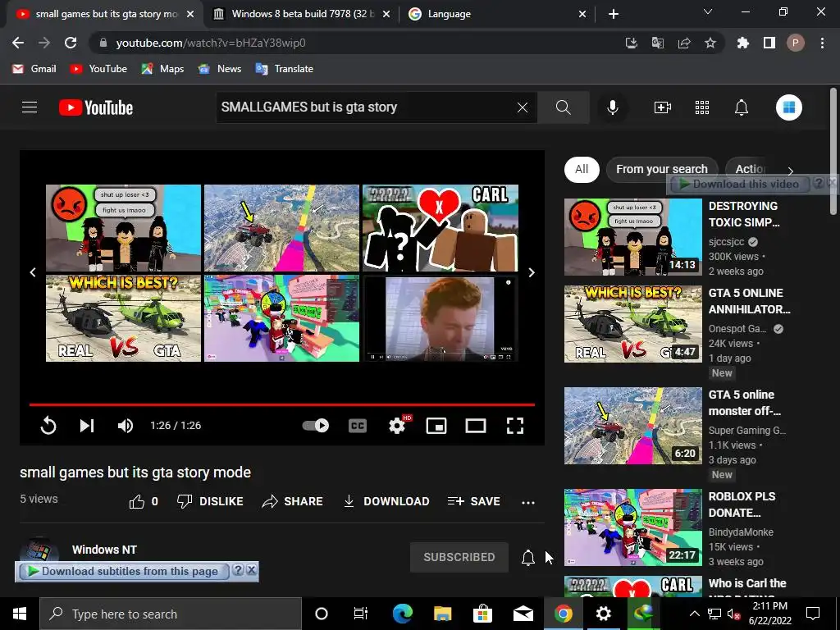
Task: Open the Maps bookmark
Action: click(162, 69)
